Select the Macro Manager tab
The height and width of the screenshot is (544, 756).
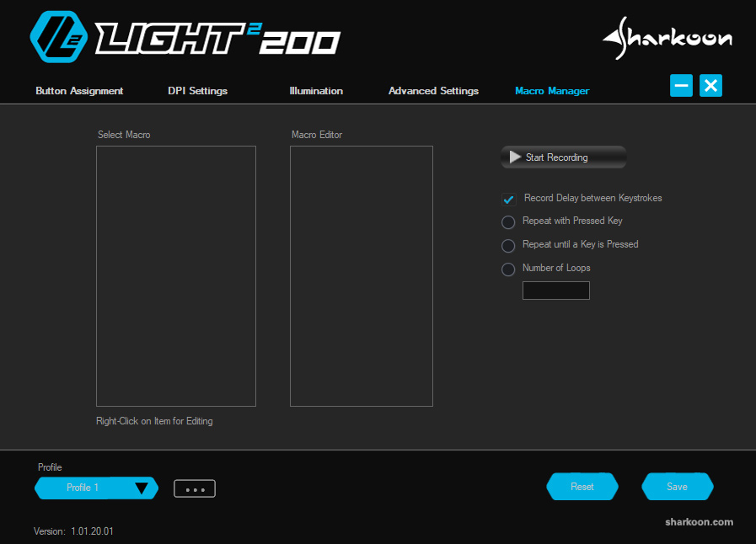point(552,91)
